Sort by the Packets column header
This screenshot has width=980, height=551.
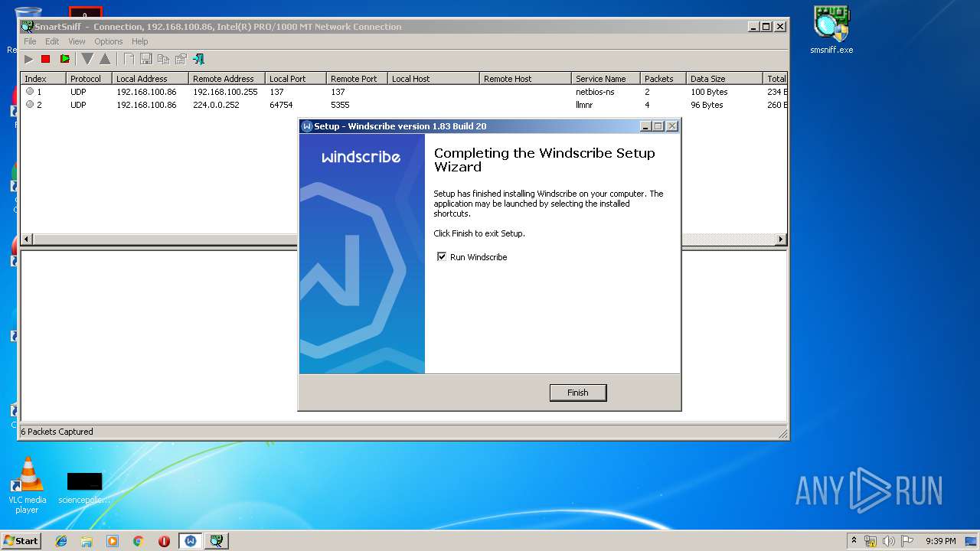[x=663, y=79]
